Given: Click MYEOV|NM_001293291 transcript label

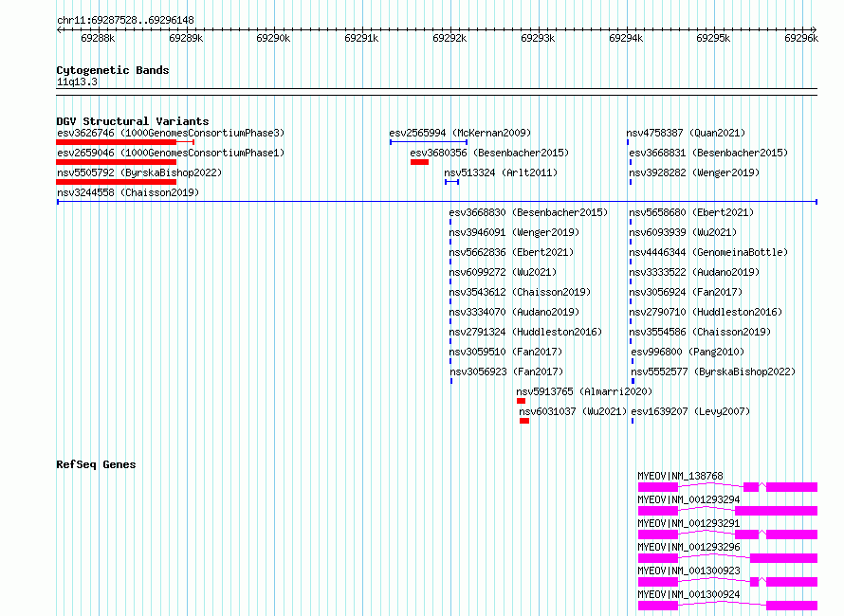Looking at the screenshot, I should (x=689, y=523).
